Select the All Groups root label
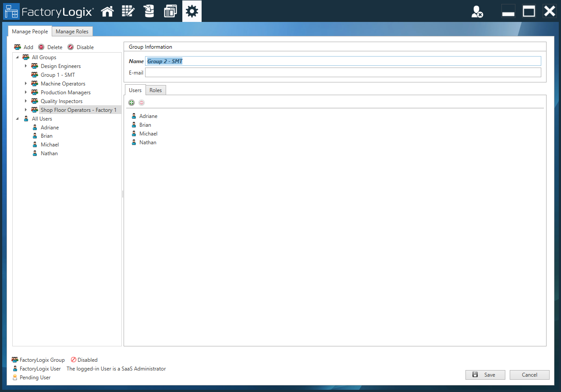 (44, 57)
